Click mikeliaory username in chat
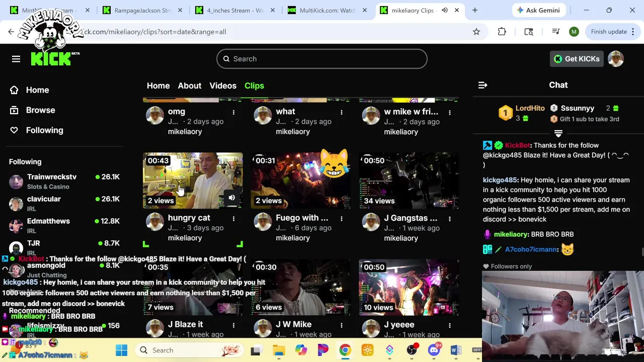The width and height of the screenshot is (644, 362). 511,234
